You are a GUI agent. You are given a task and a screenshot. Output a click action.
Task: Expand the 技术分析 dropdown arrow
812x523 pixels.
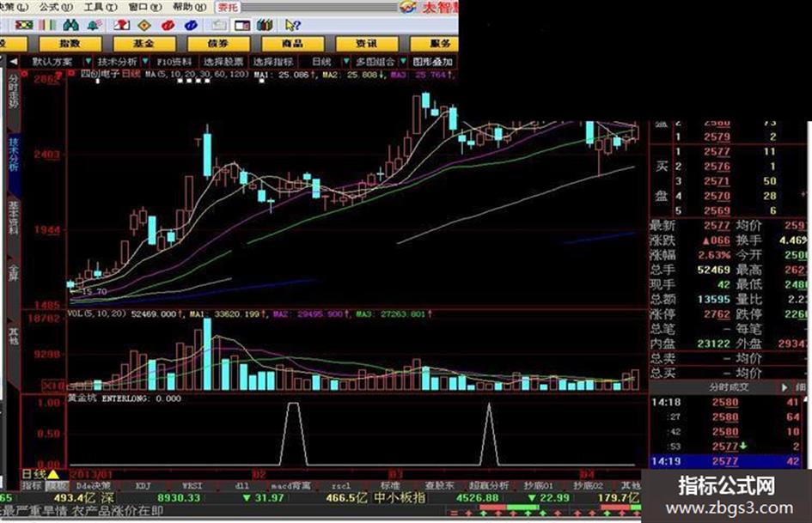145,62
